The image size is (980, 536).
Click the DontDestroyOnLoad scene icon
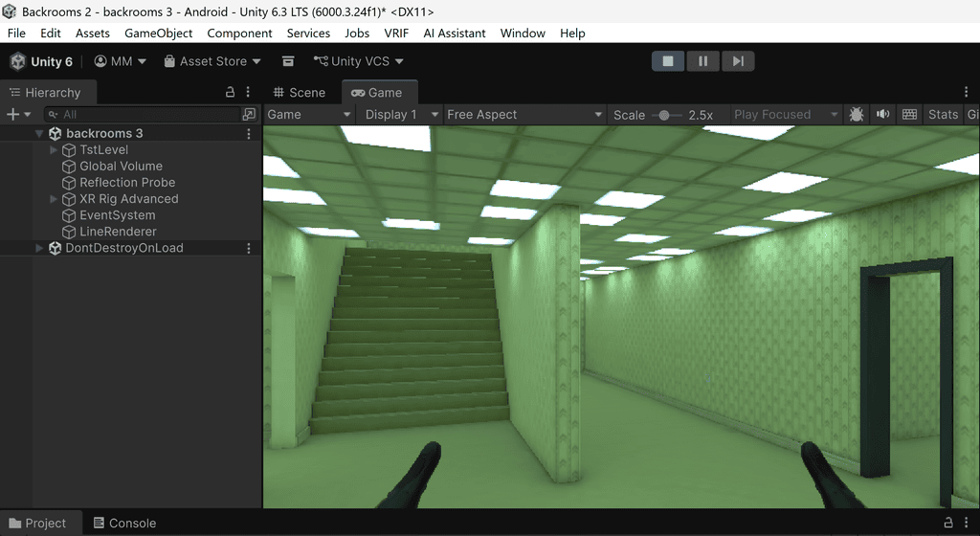click(55, 248)
